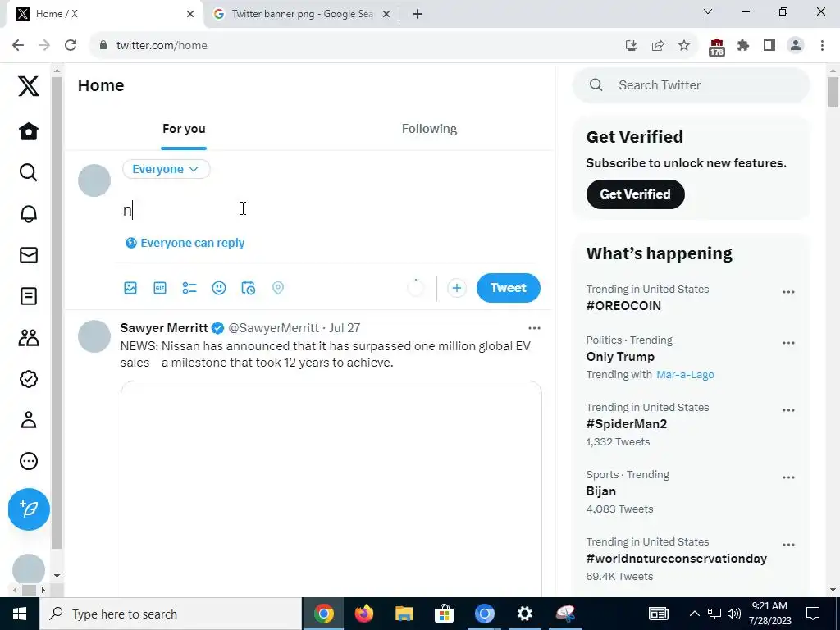
Task: Schedule the tweet with calendar icon
Action: point(248,288)
